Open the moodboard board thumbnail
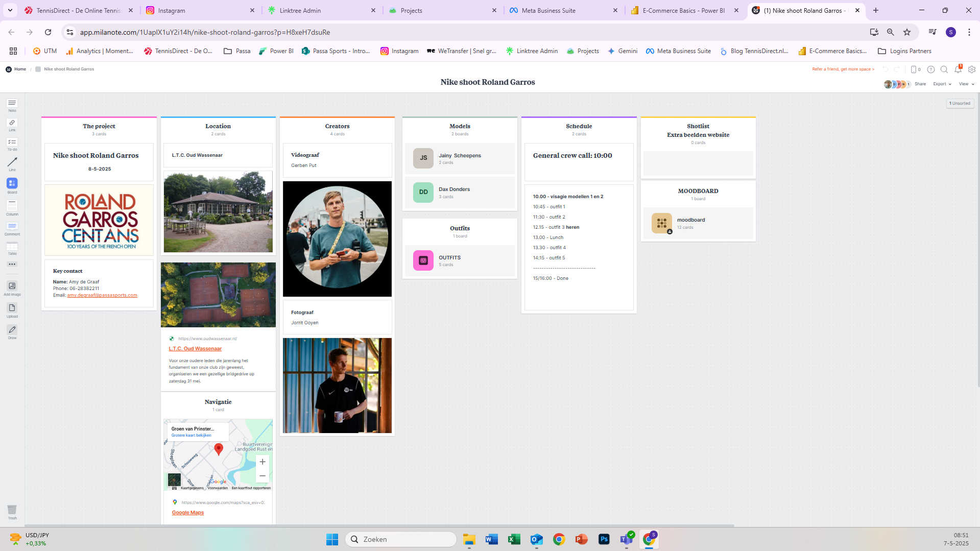Viewport: 980px width, 551px height. (x=662, y=223)
